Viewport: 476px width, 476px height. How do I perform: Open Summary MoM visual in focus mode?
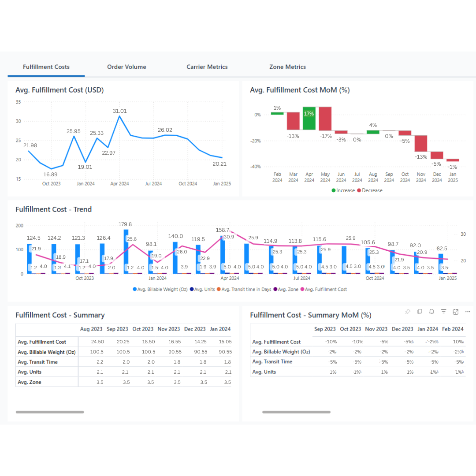456,312
